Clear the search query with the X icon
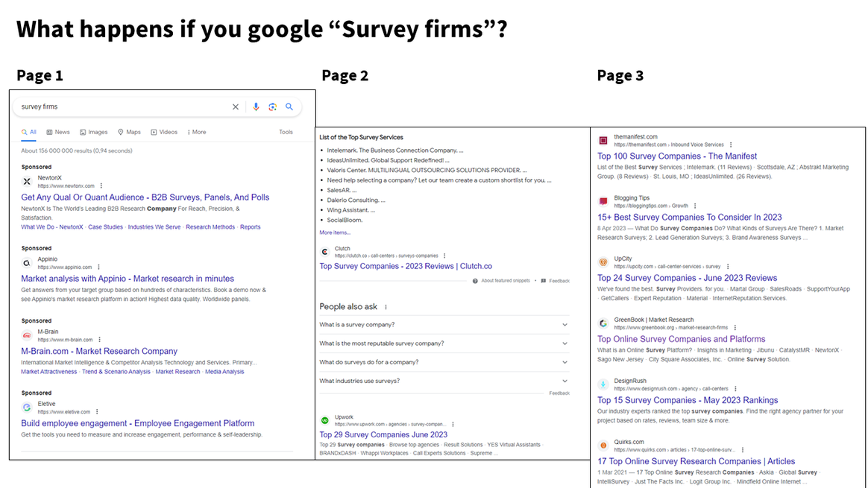The height and width of the screenshot is (488, 868). click(236, 107)
